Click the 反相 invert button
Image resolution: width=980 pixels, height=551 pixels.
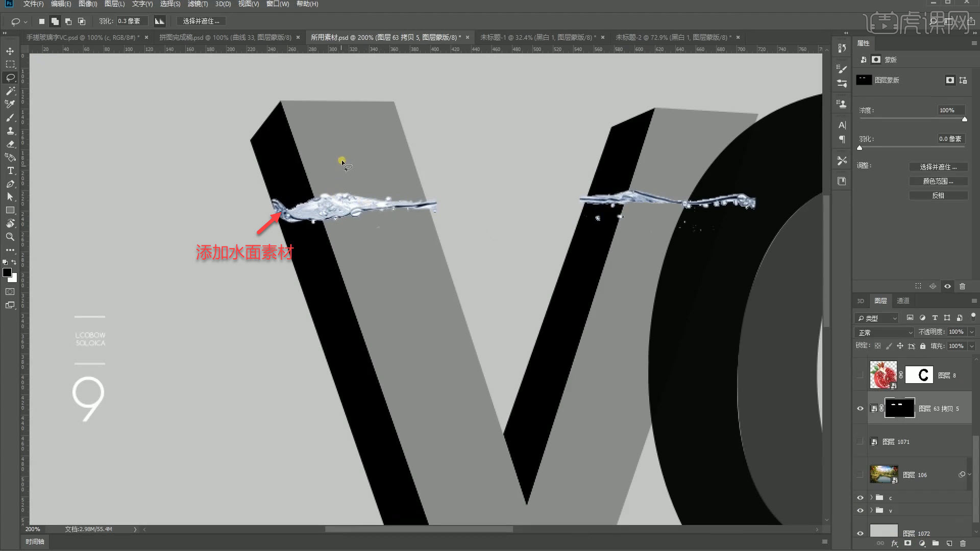point(938,195)
